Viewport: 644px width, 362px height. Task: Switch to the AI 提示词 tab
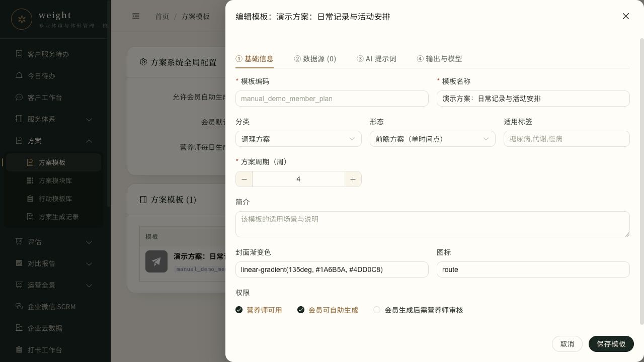point(376,59)
